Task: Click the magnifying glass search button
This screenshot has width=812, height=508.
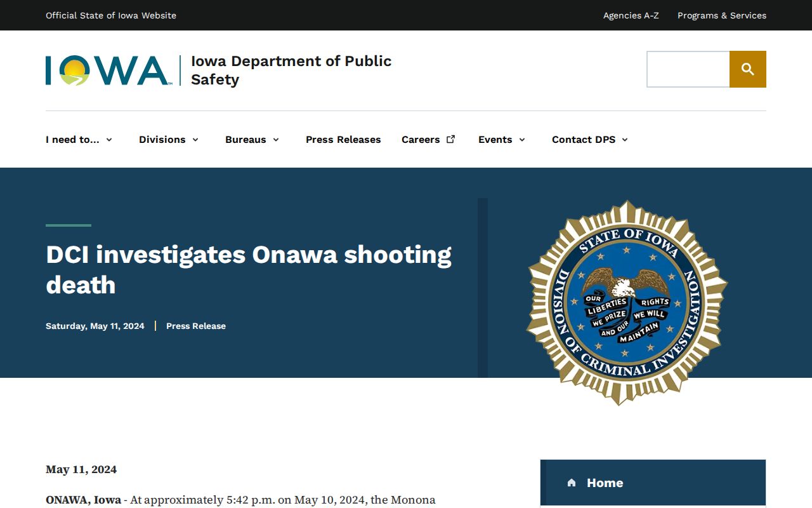Action: pos(748,69)
